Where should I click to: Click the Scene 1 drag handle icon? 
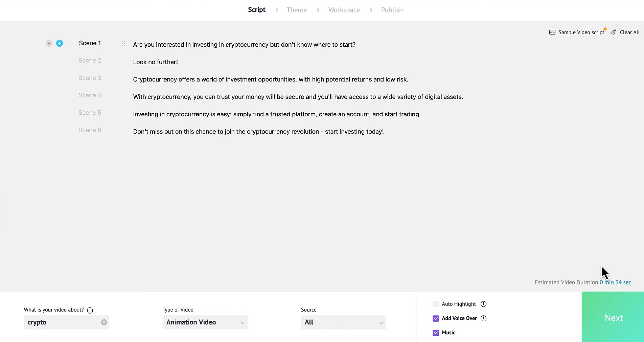point(123,44)
